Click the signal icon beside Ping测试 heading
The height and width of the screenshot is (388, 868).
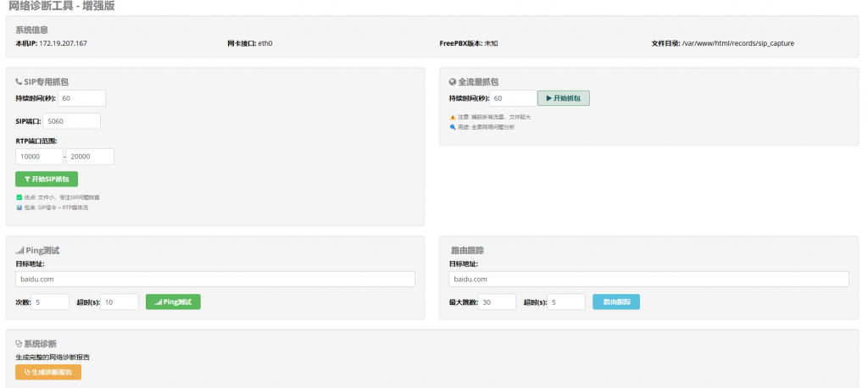click(19, 251)
